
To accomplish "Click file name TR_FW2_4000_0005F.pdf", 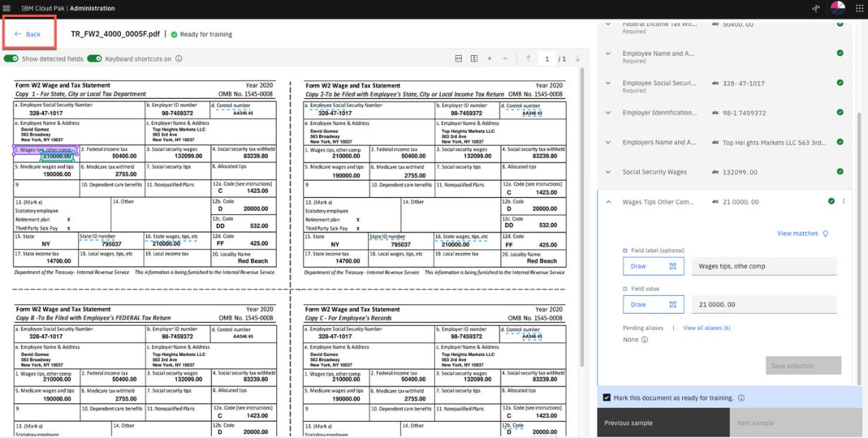I will point(116,34).
